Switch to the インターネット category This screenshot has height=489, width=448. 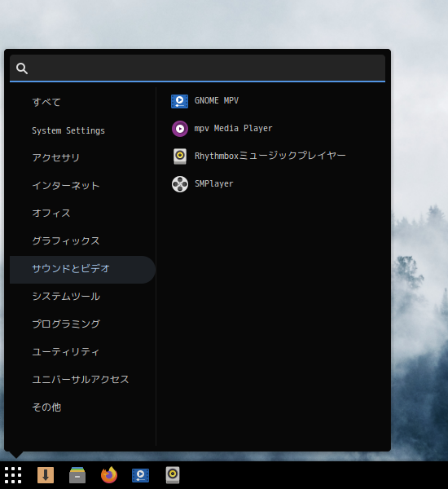pyautogui.click(x=66, y=186)
